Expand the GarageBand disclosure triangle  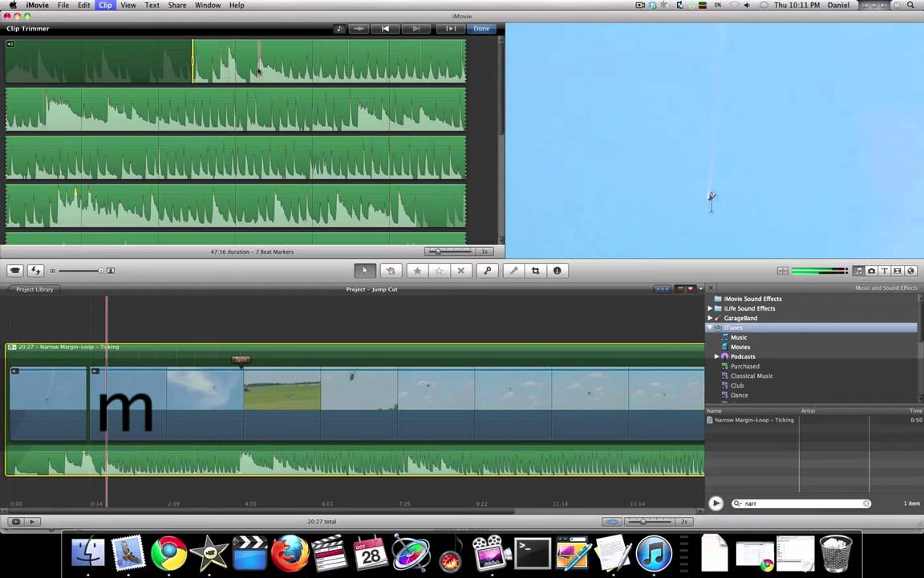click(710, 317)
